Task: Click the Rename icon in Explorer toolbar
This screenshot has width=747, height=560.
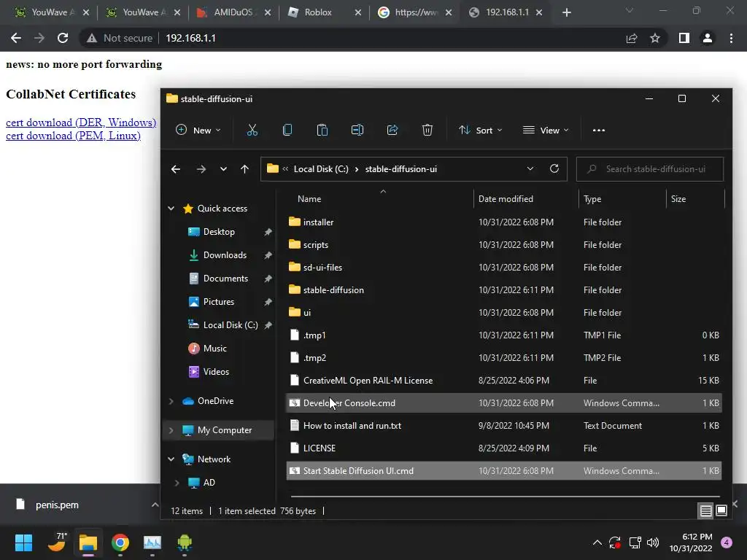Action: [x=357, y=130]
